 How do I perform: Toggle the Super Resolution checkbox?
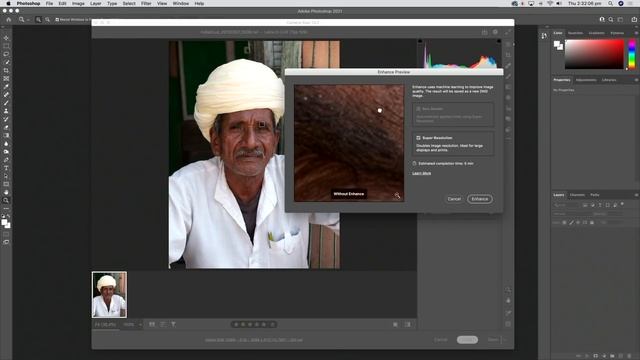tap(418, 138)
